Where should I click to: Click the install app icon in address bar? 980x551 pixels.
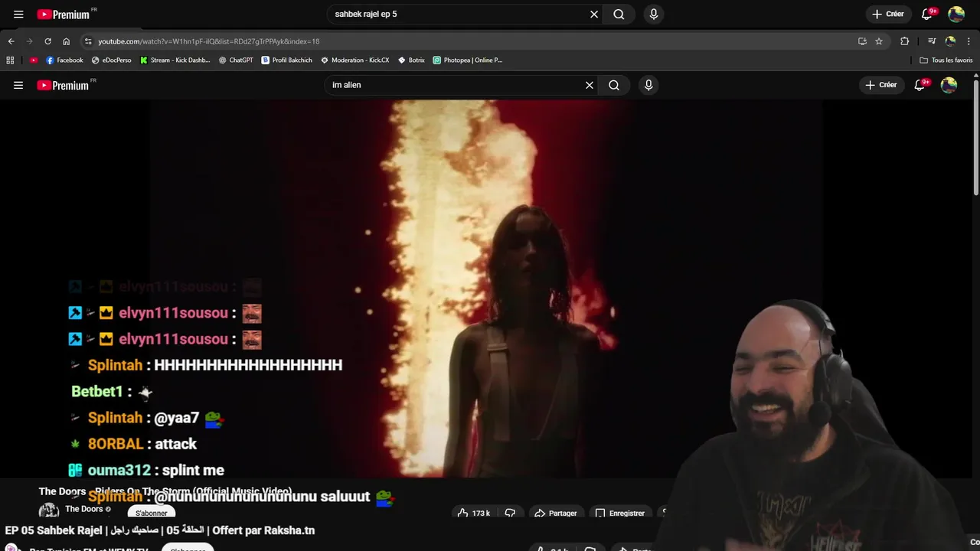[862, 41]
